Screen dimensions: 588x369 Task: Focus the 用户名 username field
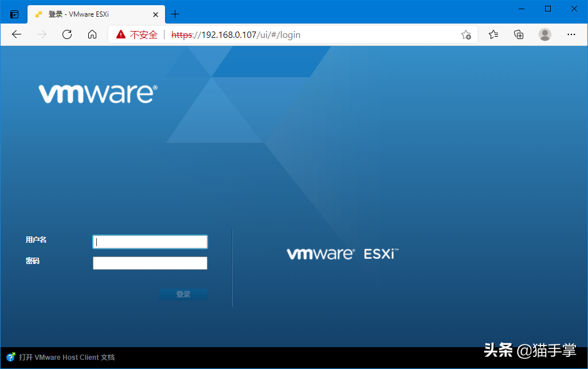click(x=150, y=242)
